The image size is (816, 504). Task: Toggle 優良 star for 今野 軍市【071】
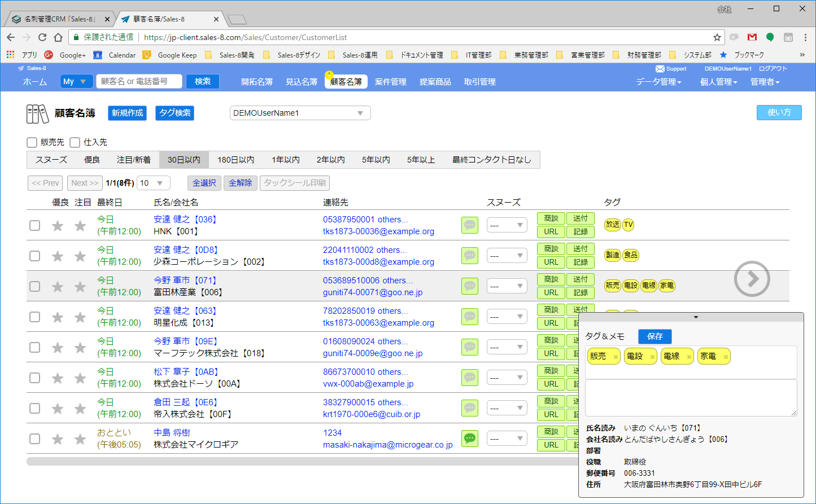tap(58, 287)
